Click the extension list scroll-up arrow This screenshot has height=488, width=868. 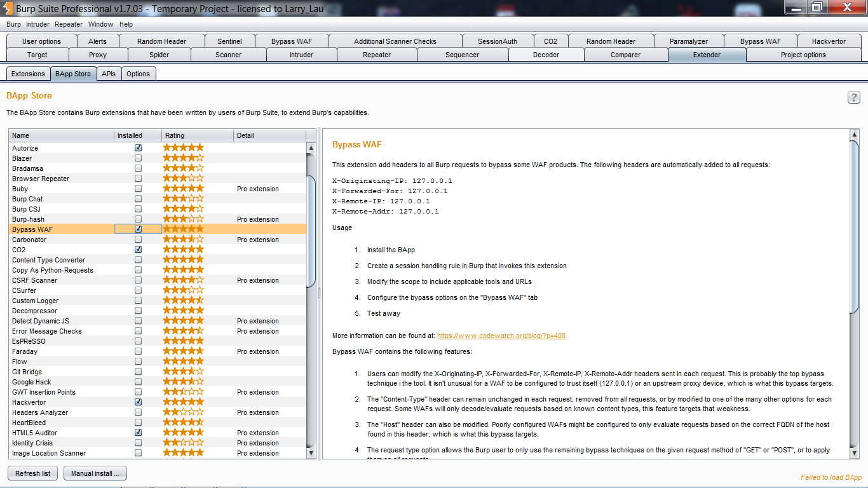point(311,148)
